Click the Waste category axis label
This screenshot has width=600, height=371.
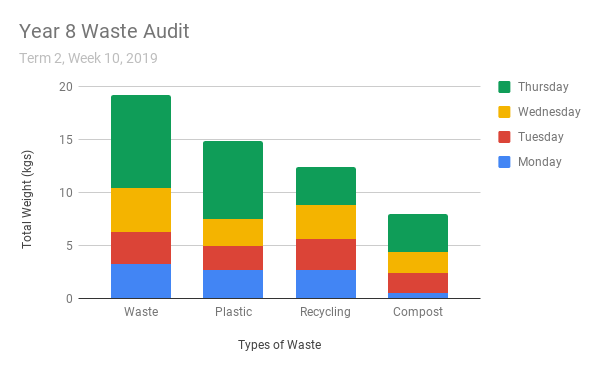click(141, 312)
